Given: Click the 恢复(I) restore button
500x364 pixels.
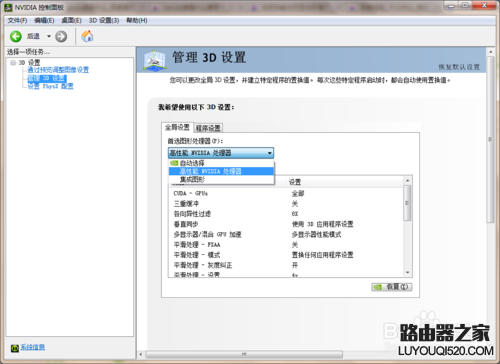Looking at the screenshot, I should (392, 287).
